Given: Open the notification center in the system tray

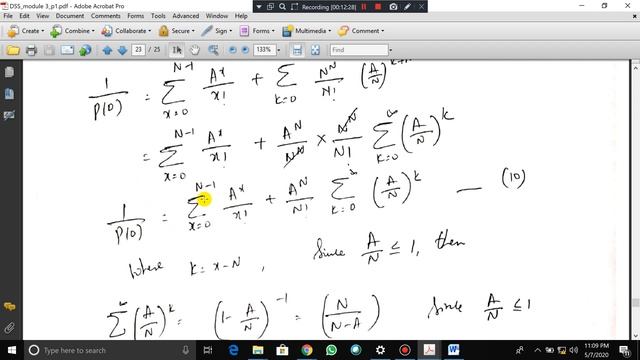Looking at the screenshot, I should point(624,350).
